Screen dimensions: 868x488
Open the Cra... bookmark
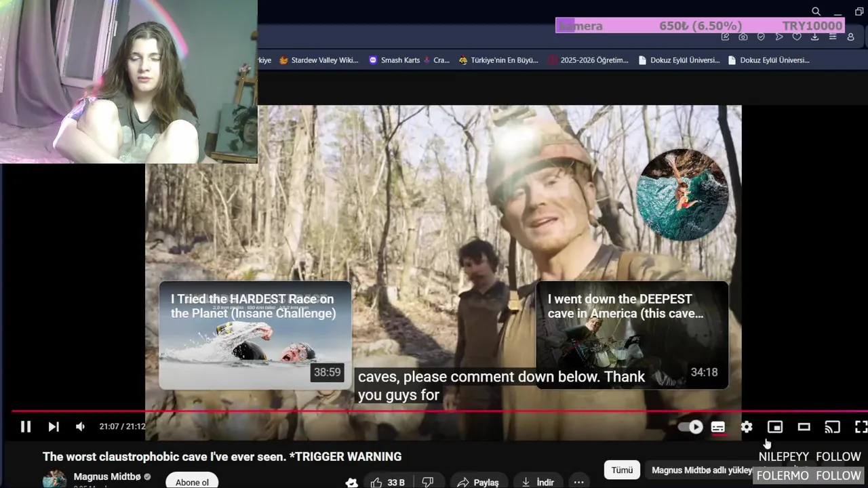(x=436, y=60)
